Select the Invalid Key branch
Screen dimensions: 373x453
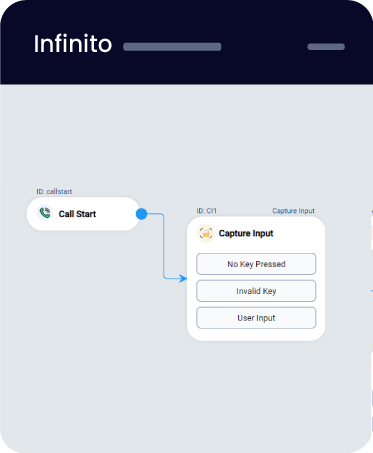(x=256, y=291)
